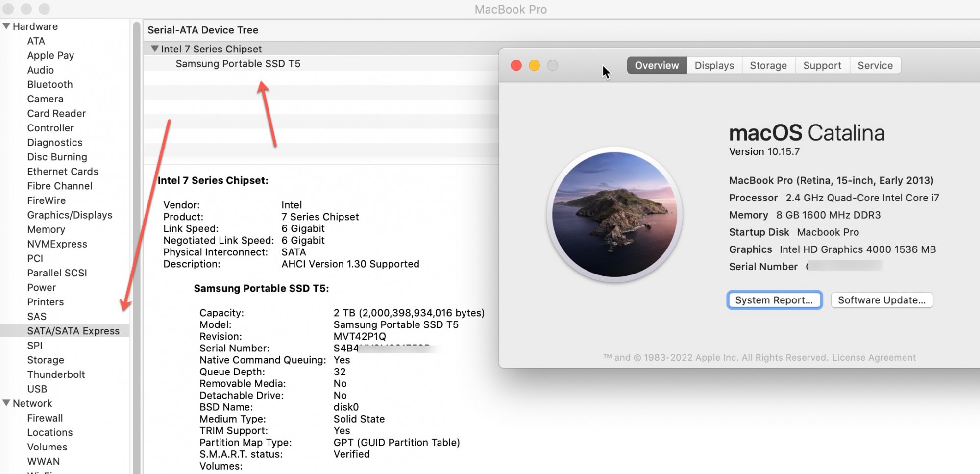Viewport: 980px width, 474px height.
Task: Open Printers in the sidebar
Action: [46, 302]
